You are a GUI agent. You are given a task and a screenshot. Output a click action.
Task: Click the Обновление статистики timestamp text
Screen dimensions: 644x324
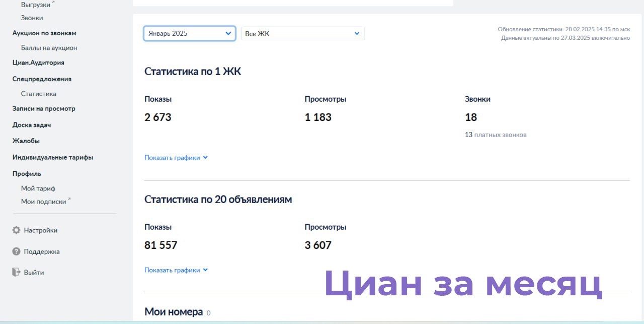(x=564, y=29)
